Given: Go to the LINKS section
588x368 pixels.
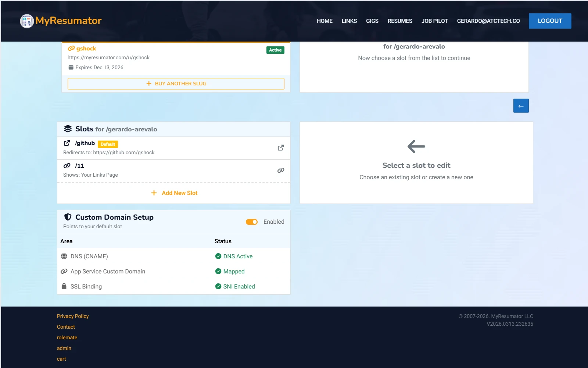Looking at the screenshot, I should pyautogui.click(x=349, y=21).
